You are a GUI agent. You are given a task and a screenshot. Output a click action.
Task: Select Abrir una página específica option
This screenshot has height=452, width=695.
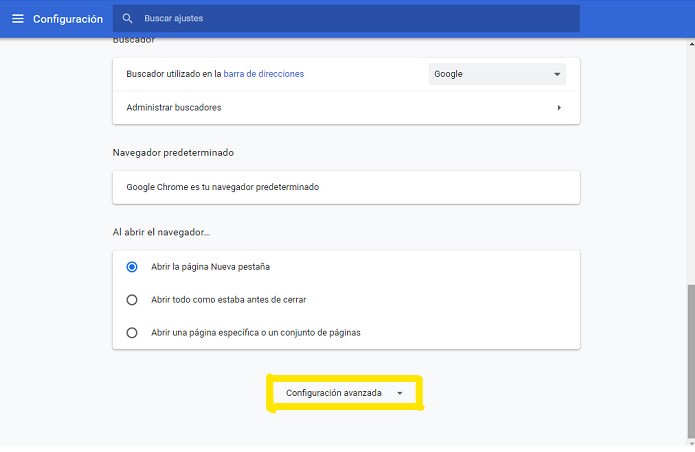pos(132,333)
